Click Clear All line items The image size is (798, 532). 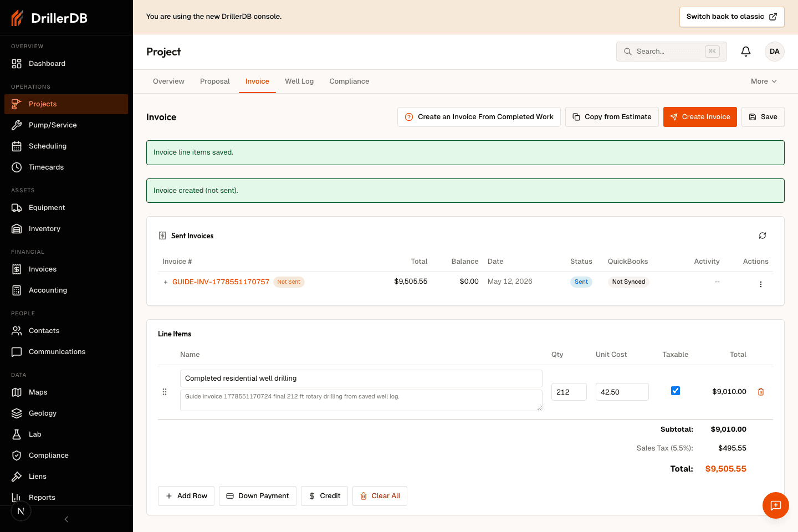point(380,496)
